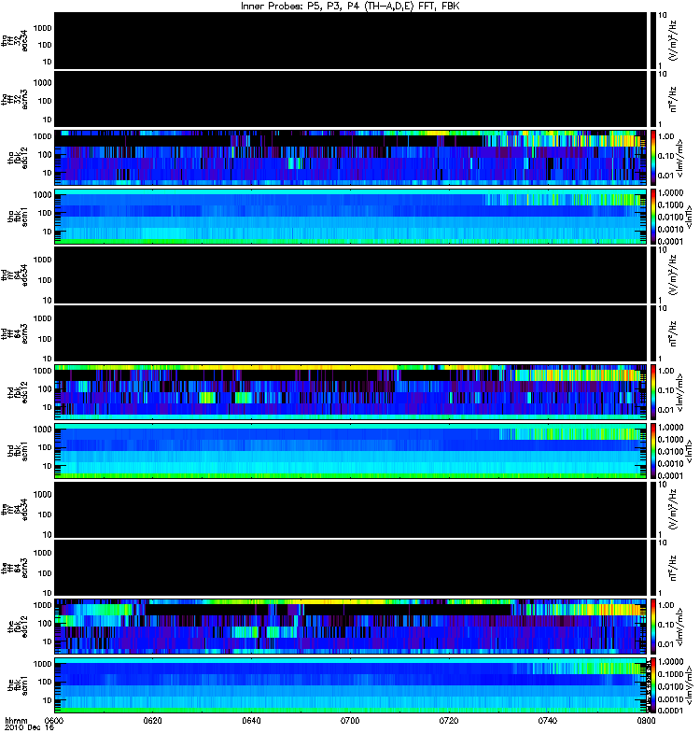700x747 pixels.
Task: Click the tha fbk edc12 rainbow color bar
Action: (653, 158)
